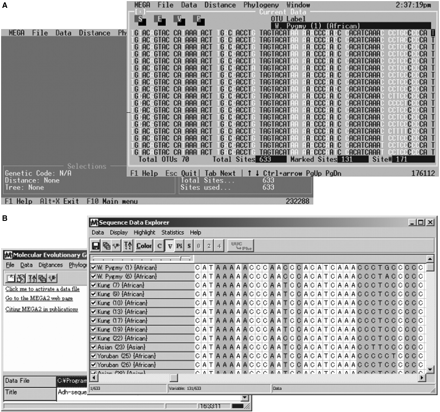Screen dimensions: 440x412
Task: Click the Color button in Sequence Data Explorer toolbar
Action: click(144, 246)
